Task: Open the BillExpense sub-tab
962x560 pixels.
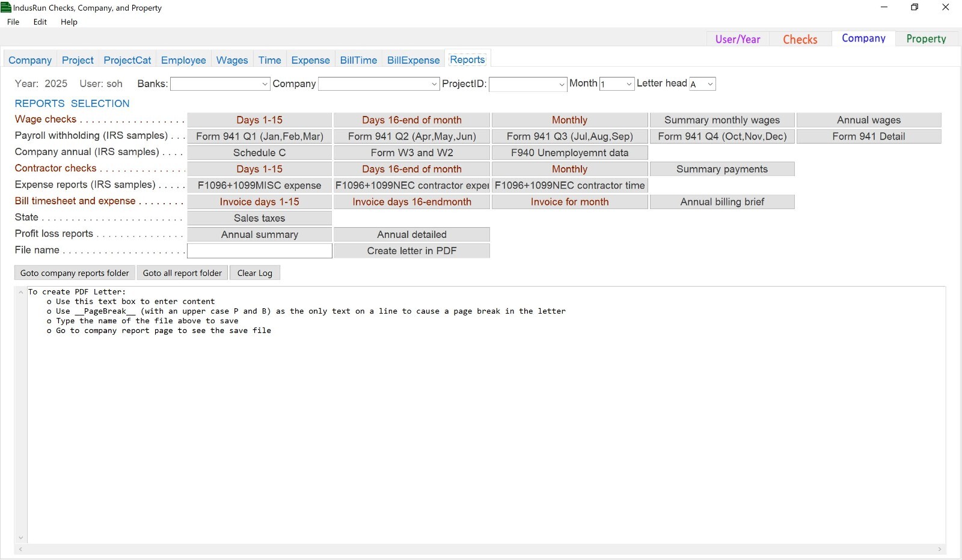Action: click(413, 60)
